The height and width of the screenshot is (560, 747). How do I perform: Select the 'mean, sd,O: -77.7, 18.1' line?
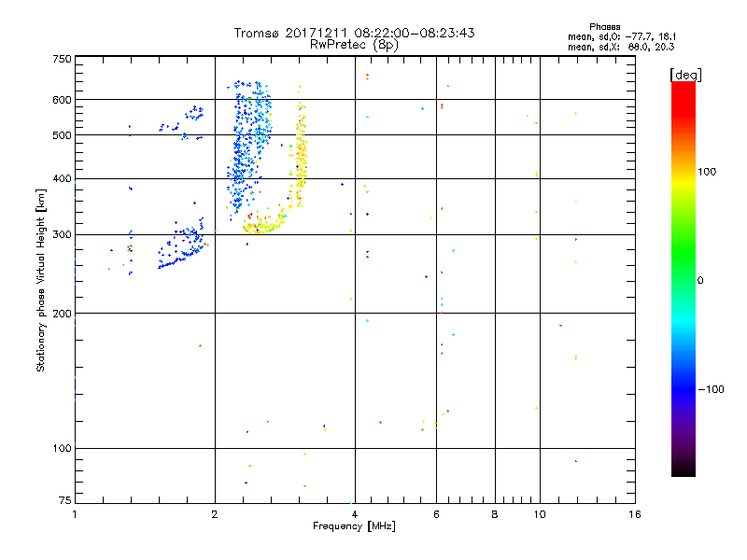[621, 36]
